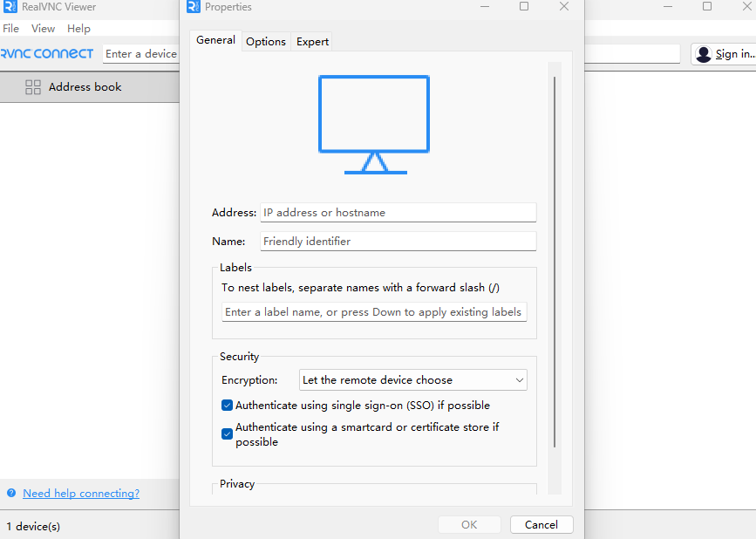
Task: Click the Address input field
Action: click(398, 213)
